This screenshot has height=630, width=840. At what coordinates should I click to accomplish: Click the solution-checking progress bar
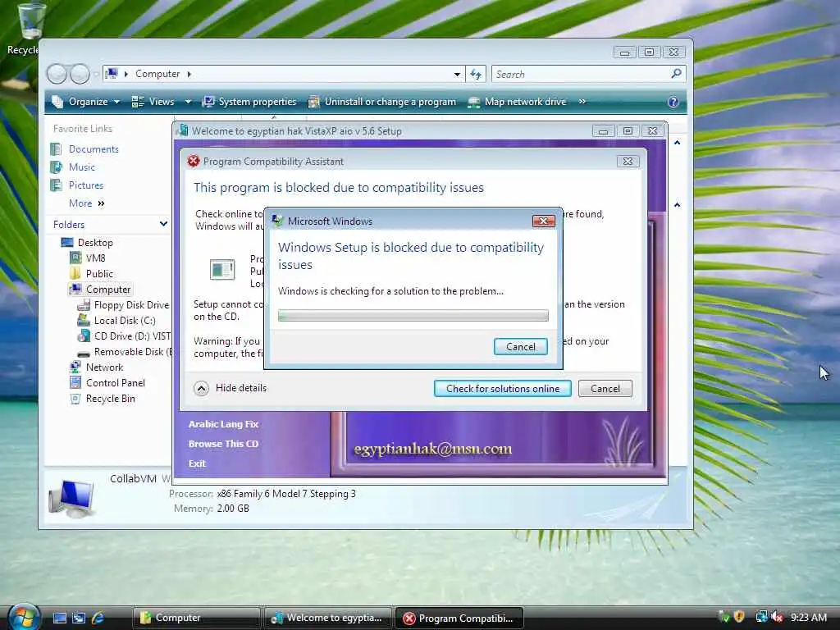(x=413, y=316)
